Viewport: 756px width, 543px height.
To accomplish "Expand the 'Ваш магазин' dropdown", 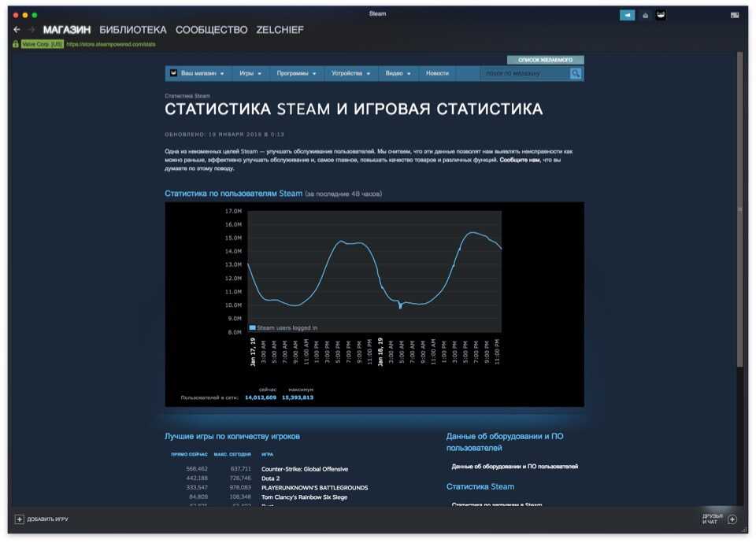I will (197, 73).
